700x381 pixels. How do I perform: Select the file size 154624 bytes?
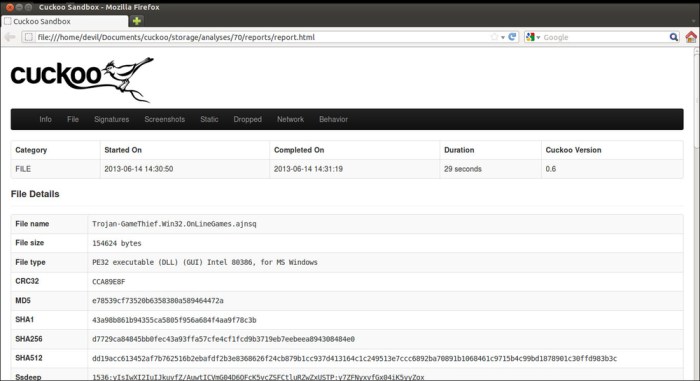[x=117, y=243]
